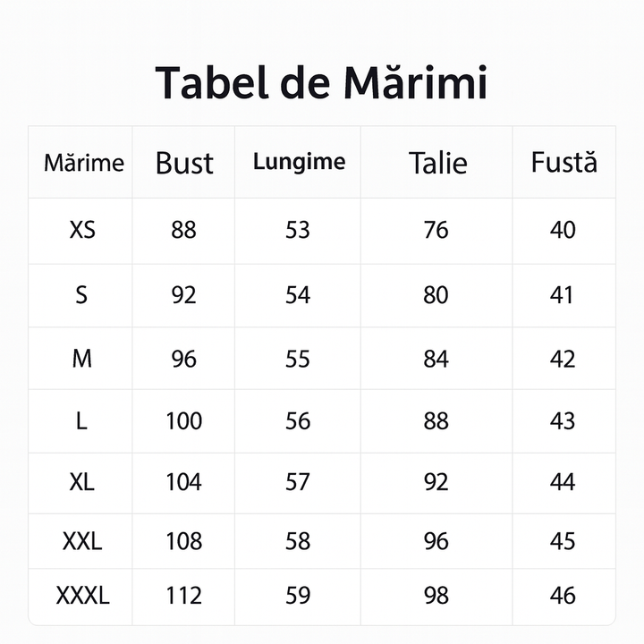This screenshot has height=644, width=644.
Task: Select the S size row label
Action: point(81,295)
